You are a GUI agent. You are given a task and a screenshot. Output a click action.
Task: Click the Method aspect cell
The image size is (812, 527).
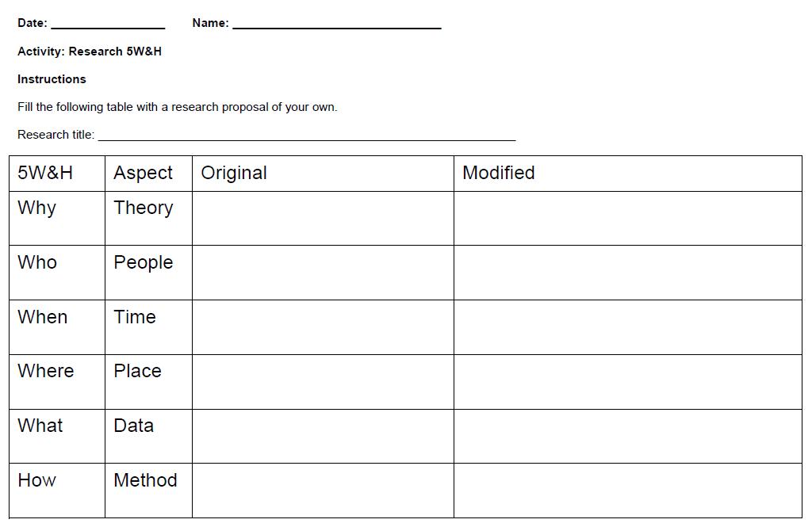tap(145, 480)
